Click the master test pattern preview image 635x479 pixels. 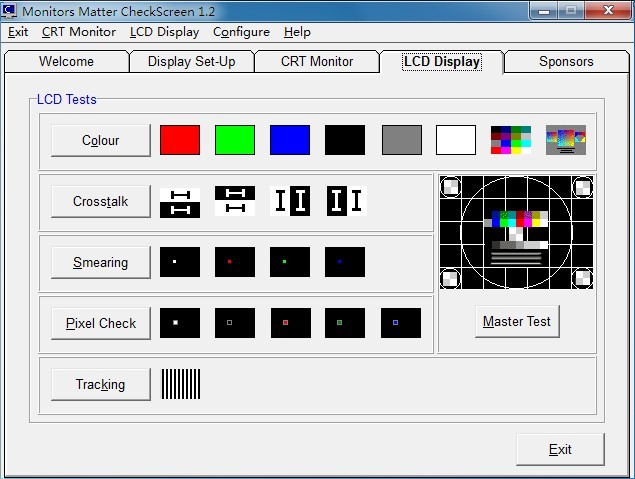pyautogui.click(x=517, y=235)
